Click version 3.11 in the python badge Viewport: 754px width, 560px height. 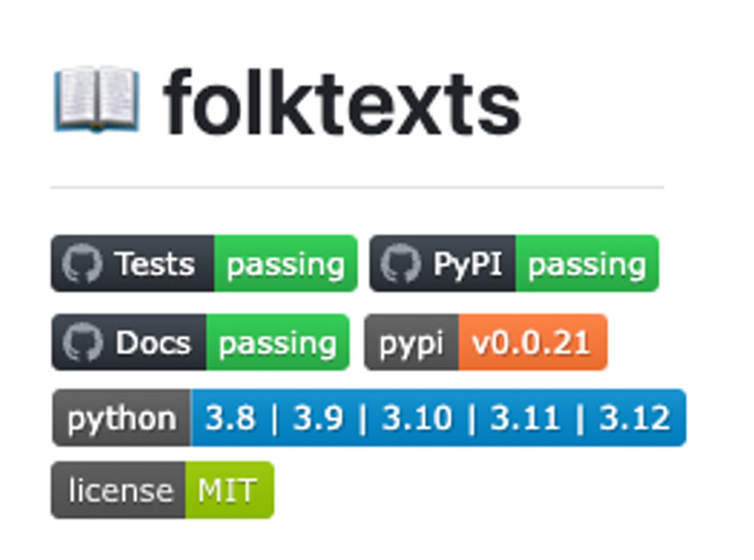(x=525, y=418)
